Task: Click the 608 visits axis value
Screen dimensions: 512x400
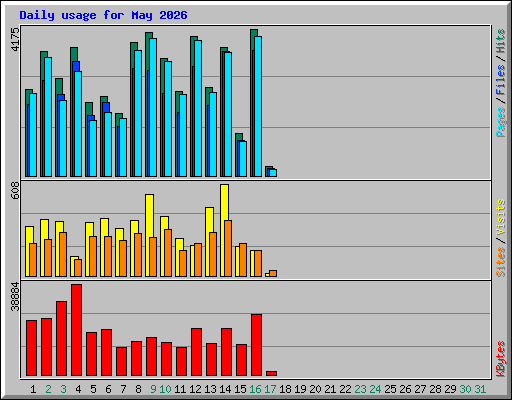Action: pos(15,191)
